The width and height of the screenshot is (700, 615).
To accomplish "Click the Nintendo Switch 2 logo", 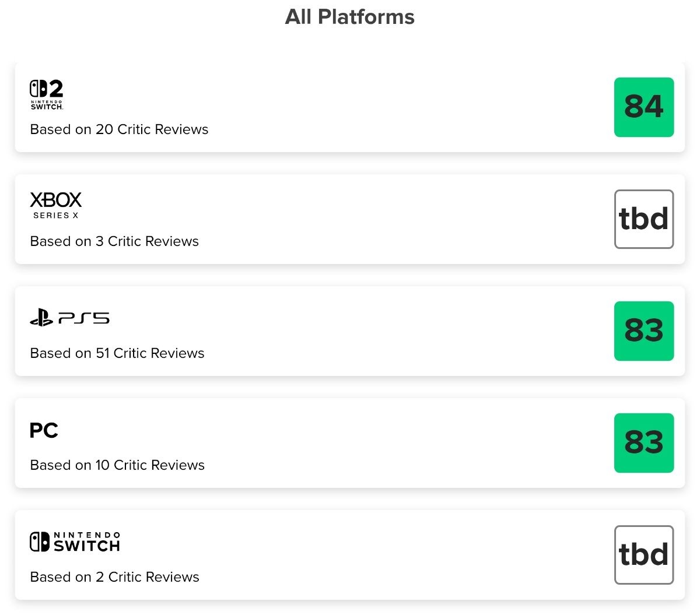I will coord(47,95).
